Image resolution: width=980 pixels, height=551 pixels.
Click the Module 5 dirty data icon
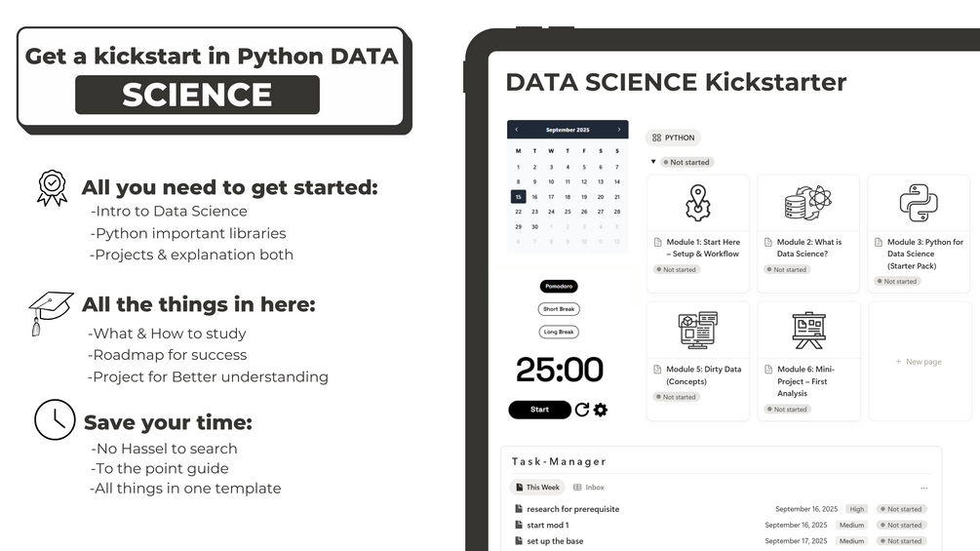point(697,330)
